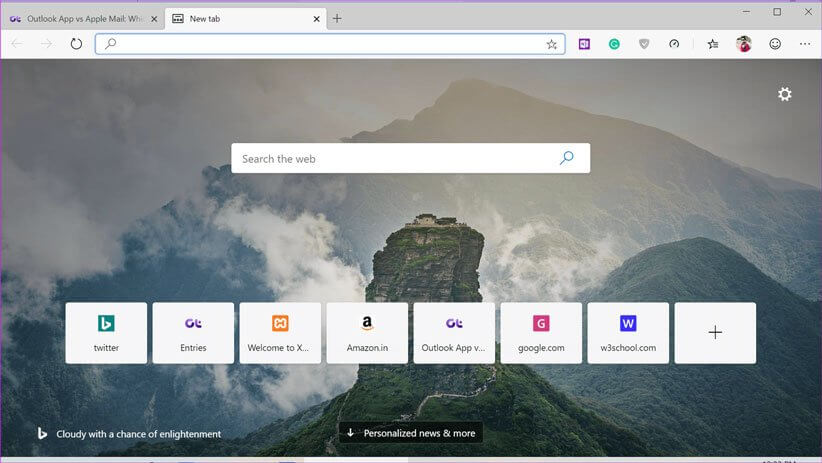Open the Grammarly extension icon
Image resolution: width=822 pixels, height=463 pixels.
click(614, 44)
